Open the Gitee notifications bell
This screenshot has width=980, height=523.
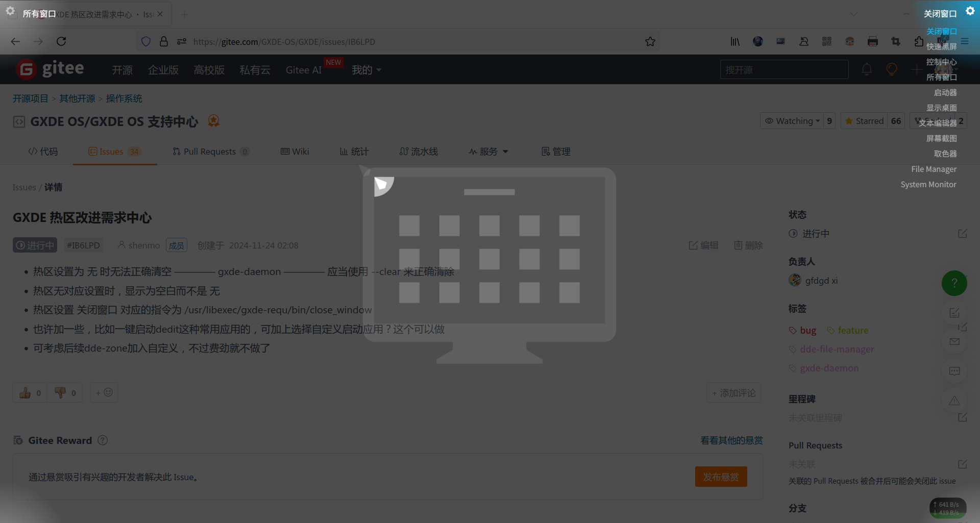coord(867,69)
